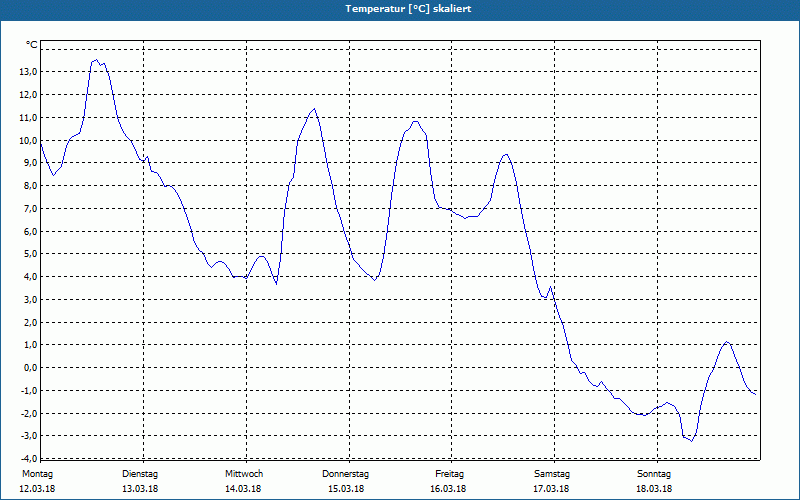This screenshot has width=800, height=500.
Task: Click the Dienstag day label
Action: (x=140, y=474)
